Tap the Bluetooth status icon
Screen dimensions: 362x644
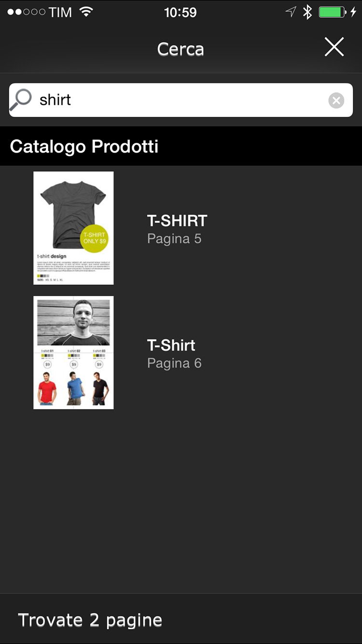point(307,12)
